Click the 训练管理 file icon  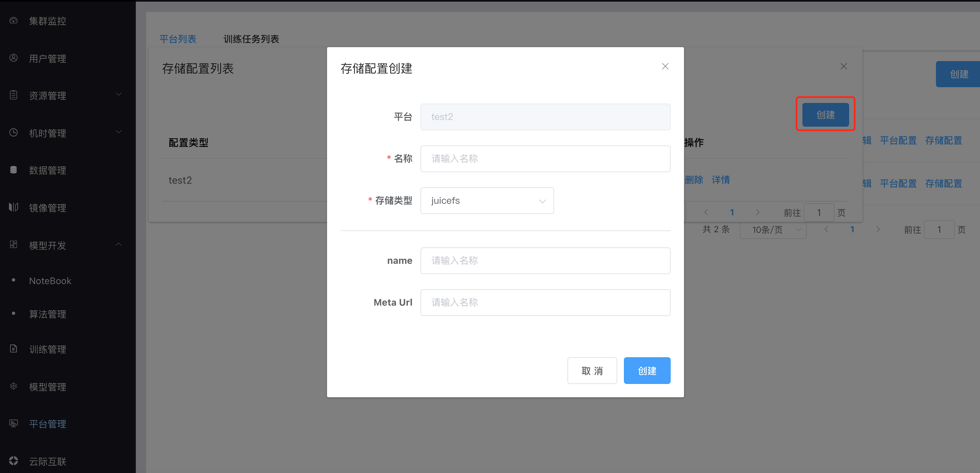point(13,349)
